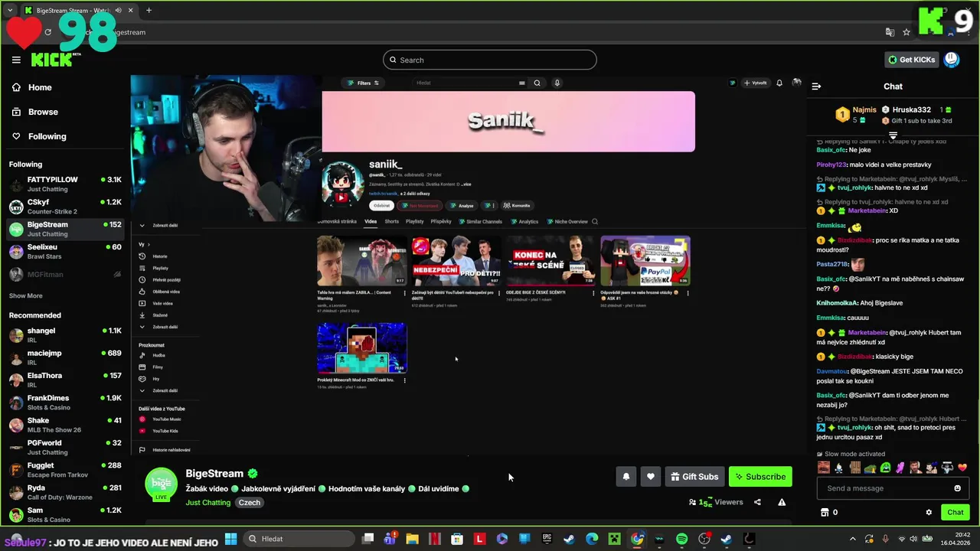Open the emoji picker in chat input
This screenshot has width=980, height=551.
(x=957, y=488)
